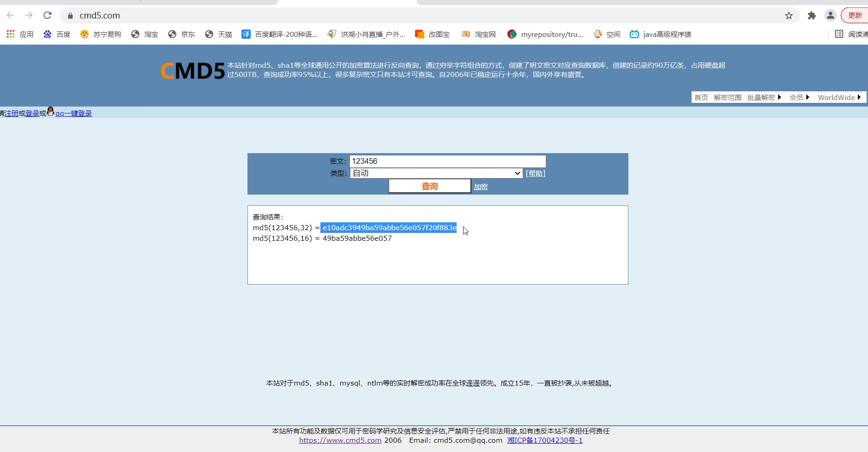868x452 pixels.
Task: Open the extensions puzzle icon
Action: [x=812, y=16]
